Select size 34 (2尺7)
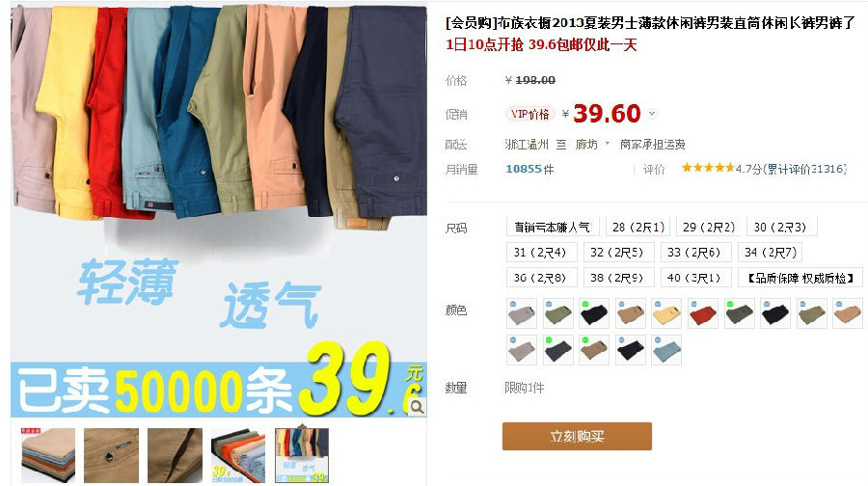This screenshot has height=486, width=868. click(x=770, y=253)
